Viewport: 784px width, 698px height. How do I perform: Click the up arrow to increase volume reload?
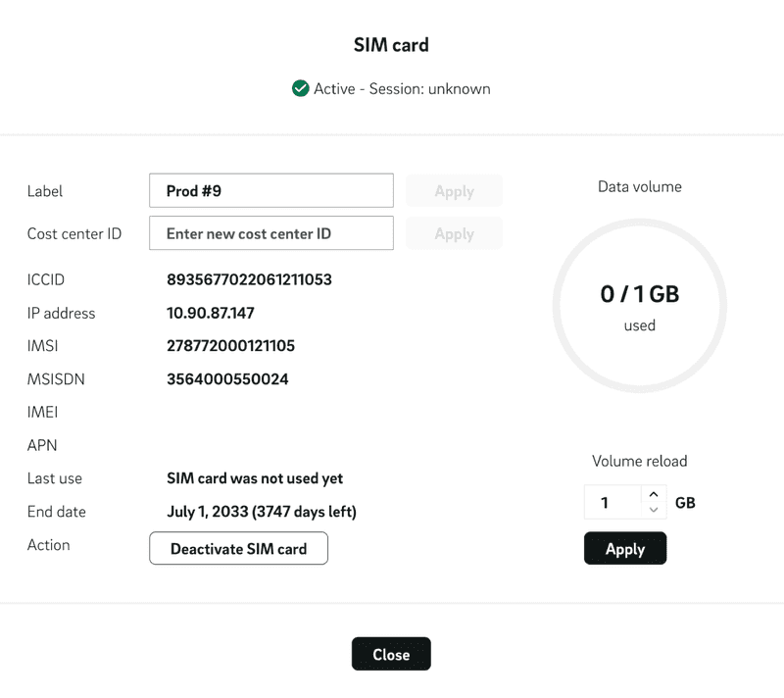click(x=654, y=495)
